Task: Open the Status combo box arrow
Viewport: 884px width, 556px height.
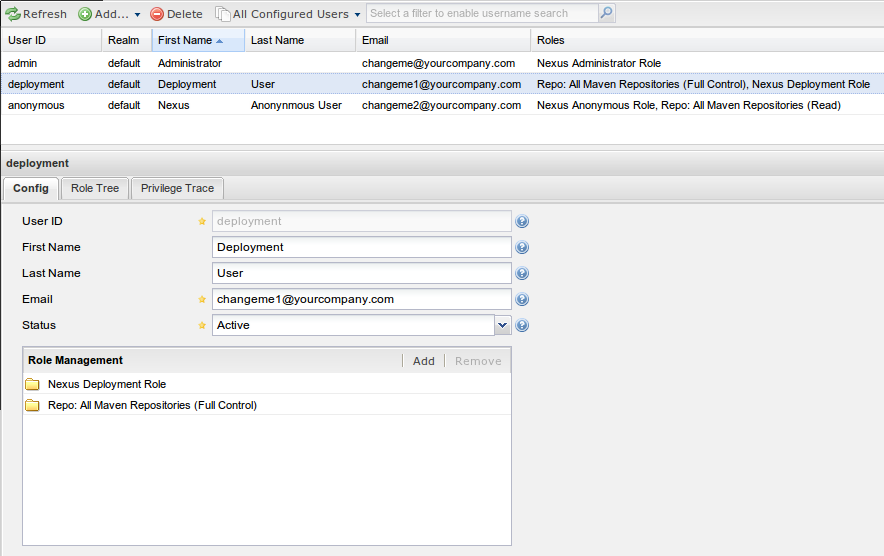Action: (x=502, y=325)
